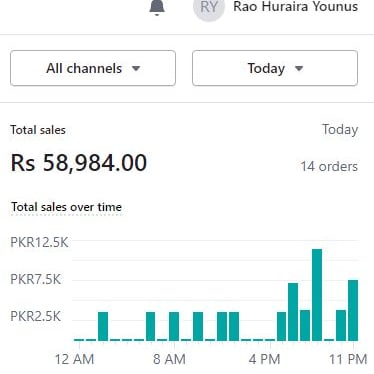Click the 2 AM sales bar

click(x=103, y=326)
